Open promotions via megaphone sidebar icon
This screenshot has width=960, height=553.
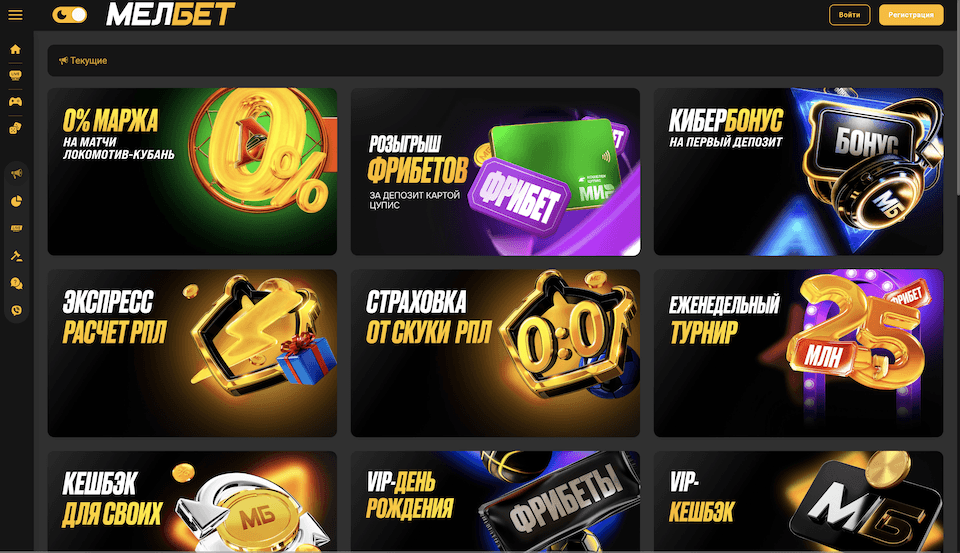[x=17, y=174]
